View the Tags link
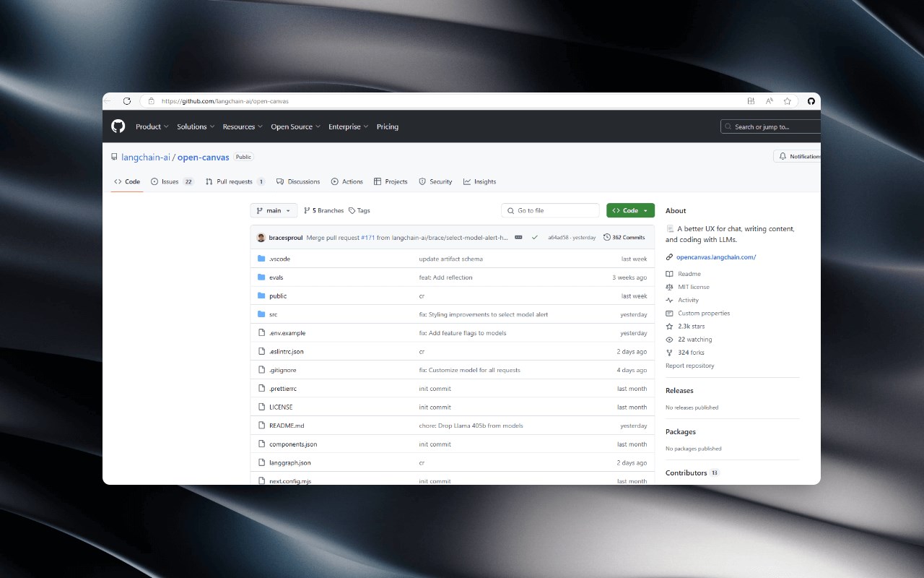Image resolution: width=924 pixels, height=578 pixels. coord(359,210)
